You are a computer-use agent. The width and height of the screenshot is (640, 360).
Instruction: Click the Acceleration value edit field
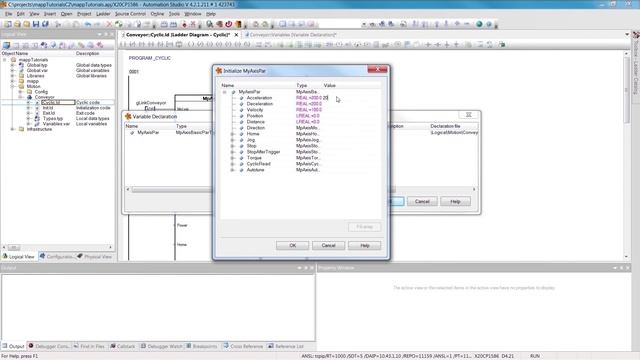(351, 98)
